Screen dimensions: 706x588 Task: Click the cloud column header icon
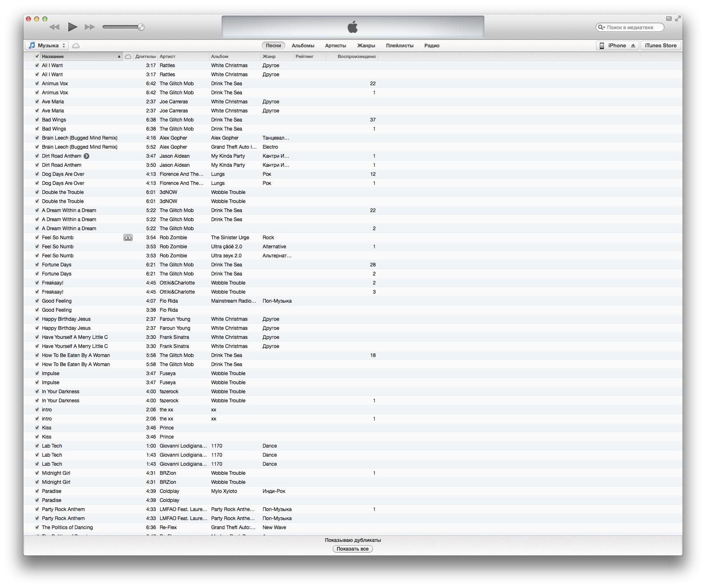tap(128, 56)
